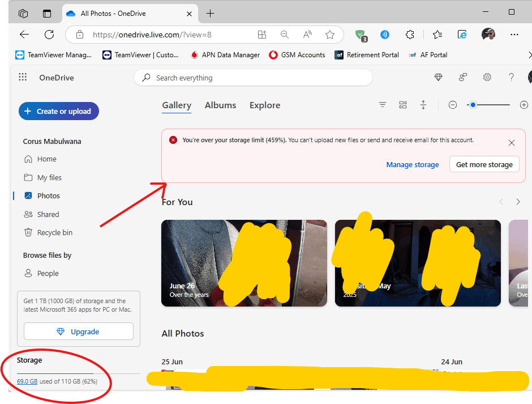
Task: Open the 69.0 GB storage link
Action: pos(27,381)
